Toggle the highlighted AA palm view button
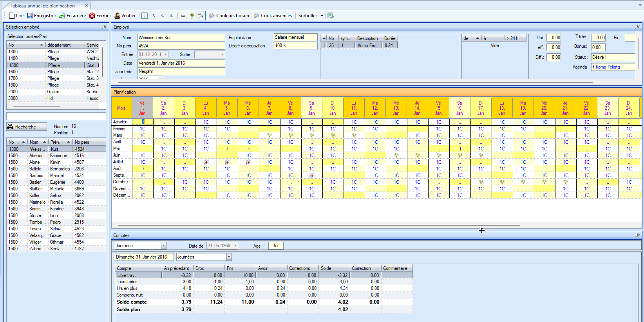This screenshot has height=322, width=644. (x=201, y=16)
